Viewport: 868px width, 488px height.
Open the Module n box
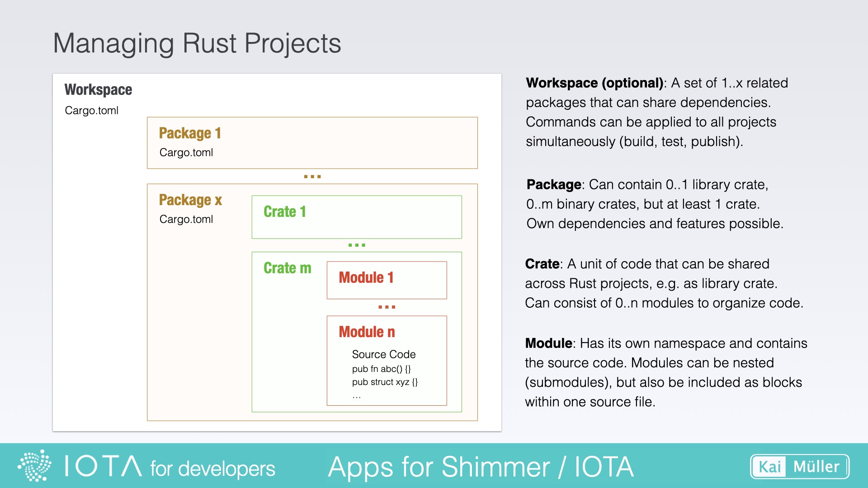tap(386, 332)
